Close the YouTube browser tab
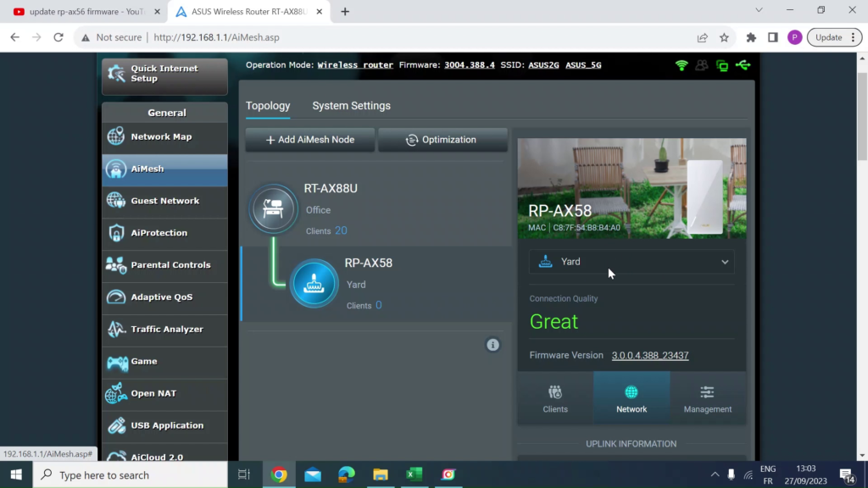868x488 pixels. coord(157,12)
